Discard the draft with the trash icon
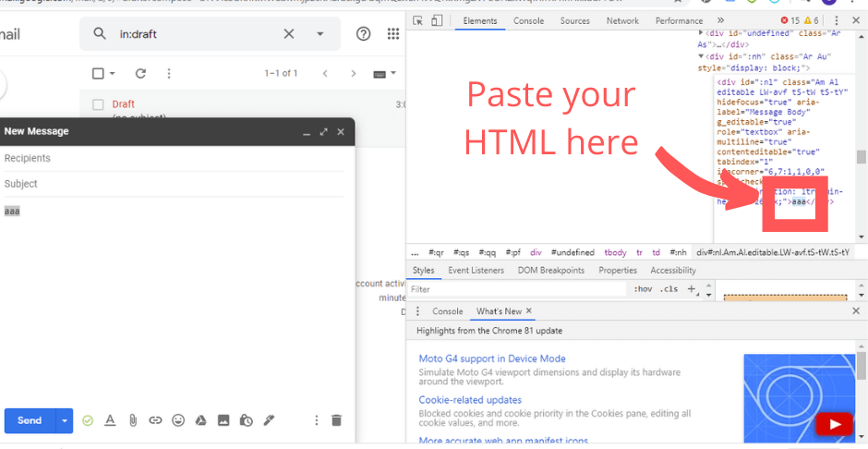 (336, 420)
